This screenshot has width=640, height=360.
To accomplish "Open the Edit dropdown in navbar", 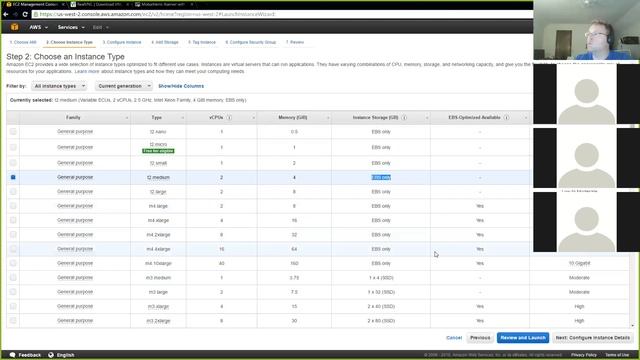I will tap(100, 27).
